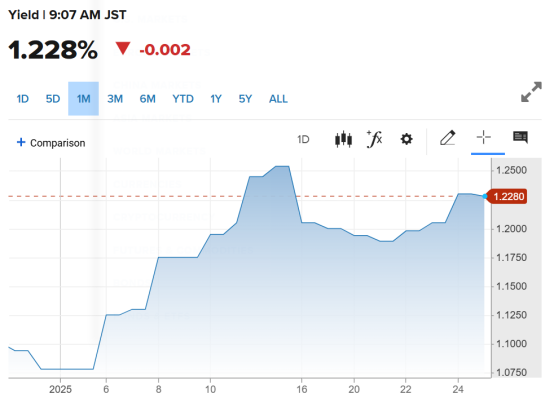
Task: Switch to the 5D range tab
Action: pyautogui.click(x=53, y=99)
